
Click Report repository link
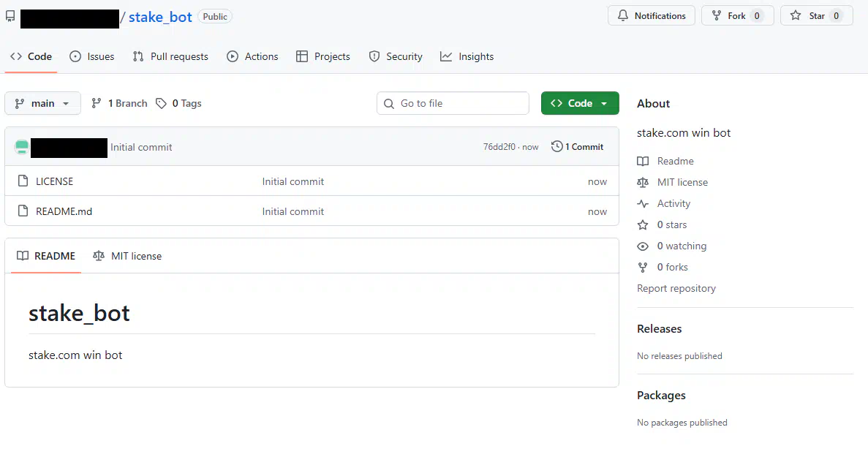(676, 288)
